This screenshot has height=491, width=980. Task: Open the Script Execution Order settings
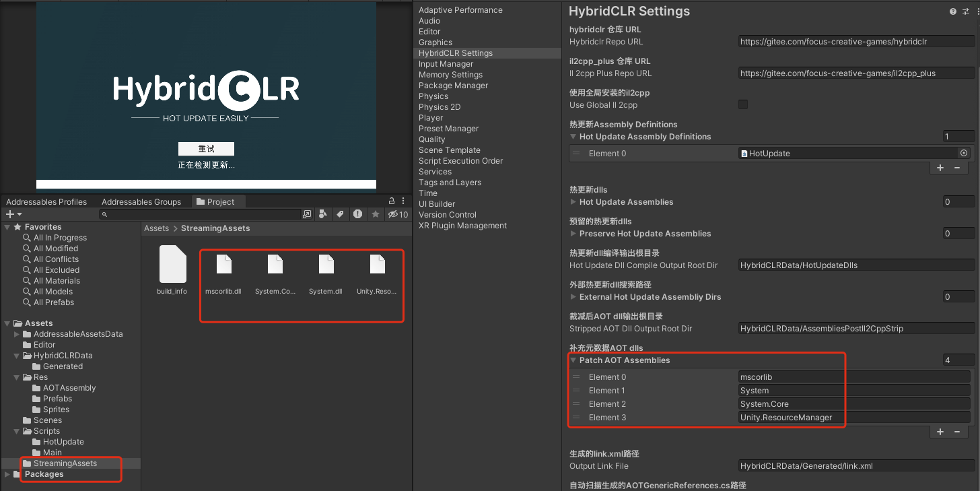click(460, 161)
